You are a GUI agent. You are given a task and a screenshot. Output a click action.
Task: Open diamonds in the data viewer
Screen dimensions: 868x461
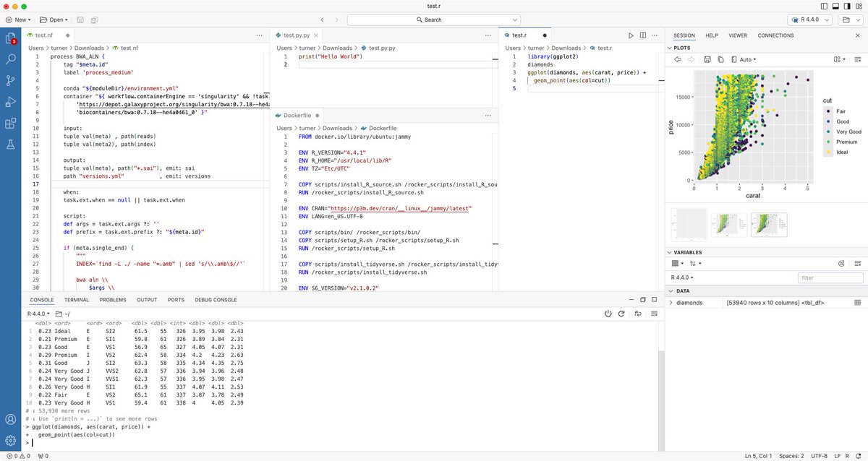pos(859,303)
